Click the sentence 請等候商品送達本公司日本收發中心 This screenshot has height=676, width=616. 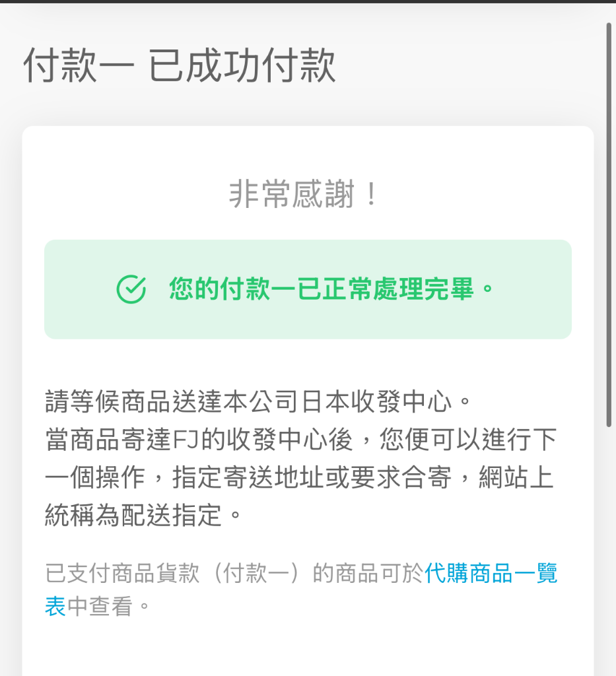pyautogui.click(x=257, y=401)
